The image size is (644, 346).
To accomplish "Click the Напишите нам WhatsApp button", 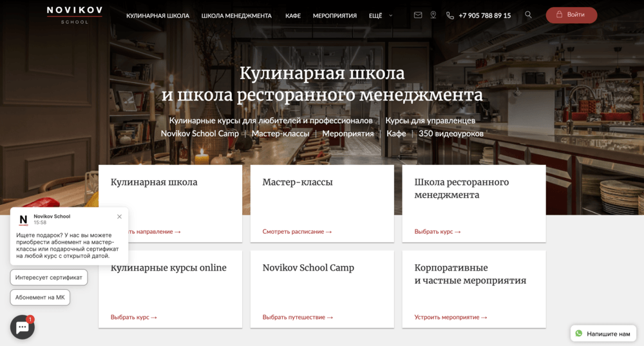I will pyautogui.click(x=603, y=334).
